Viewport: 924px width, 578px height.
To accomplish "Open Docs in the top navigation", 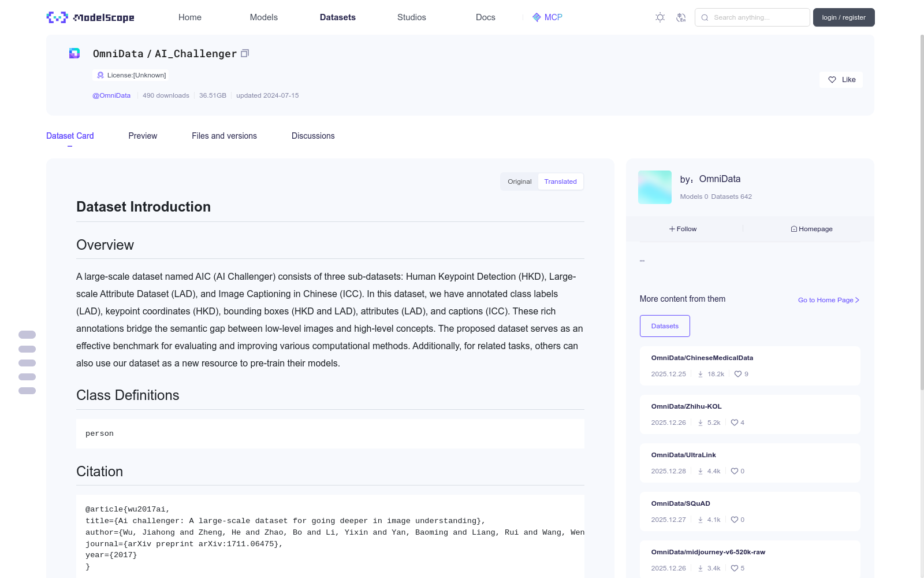I will [486, 17].
